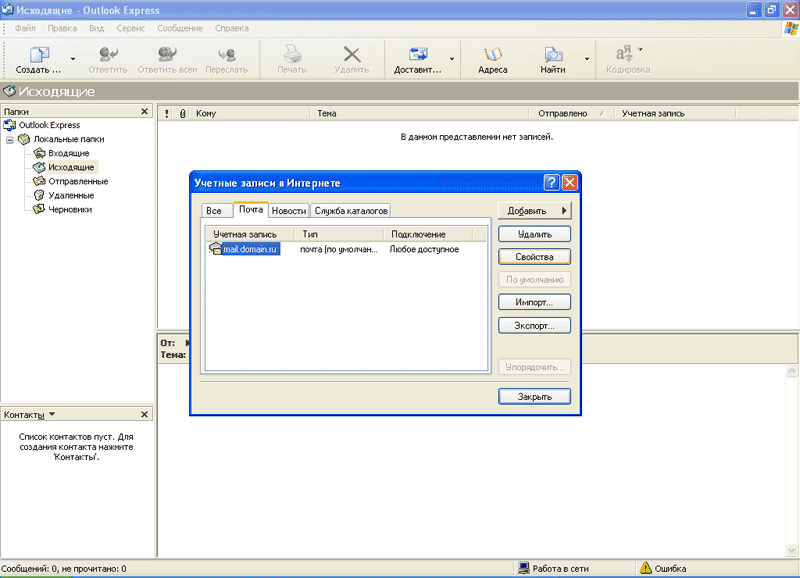Collapse the Локальные папки tree node
This screenshot has height=578, width=800.
(x=10, y=139)
